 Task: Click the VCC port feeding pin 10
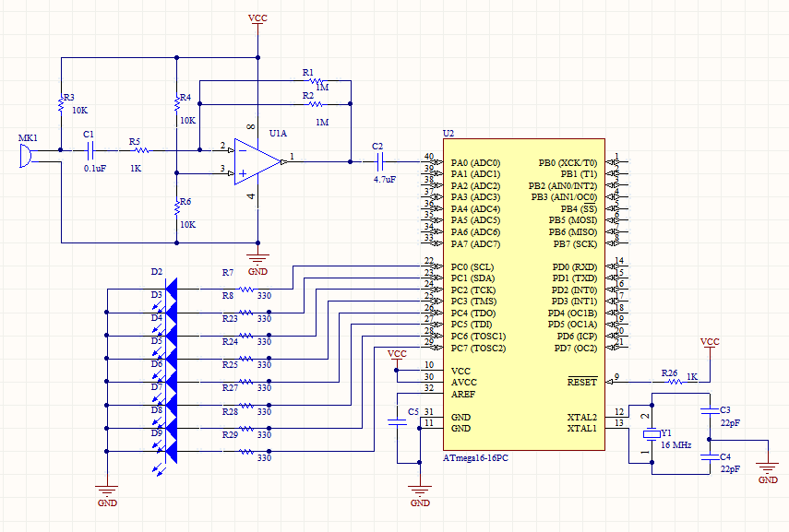coord(397,358)
